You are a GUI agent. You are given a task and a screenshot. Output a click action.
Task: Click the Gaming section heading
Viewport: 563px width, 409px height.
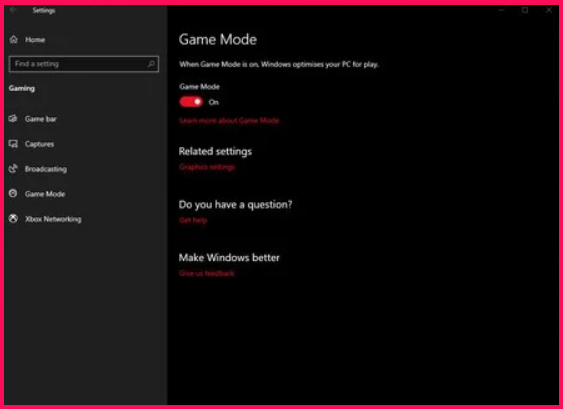22,88
